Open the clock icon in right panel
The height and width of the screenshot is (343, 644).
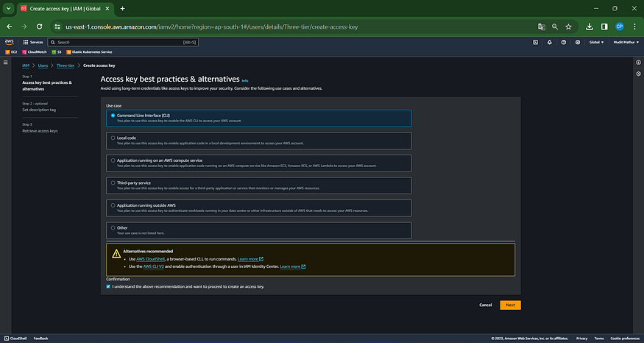coord(638,74)
